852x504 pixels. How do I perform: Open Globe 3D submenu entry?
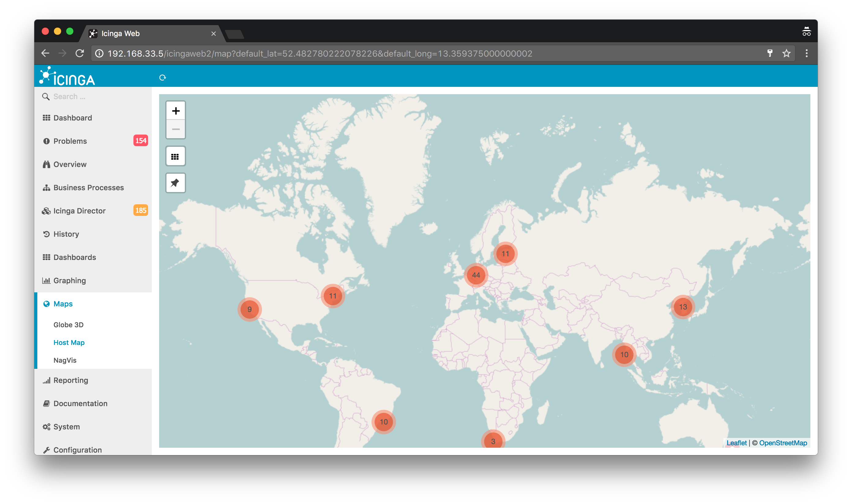click(x=68, y=325)
